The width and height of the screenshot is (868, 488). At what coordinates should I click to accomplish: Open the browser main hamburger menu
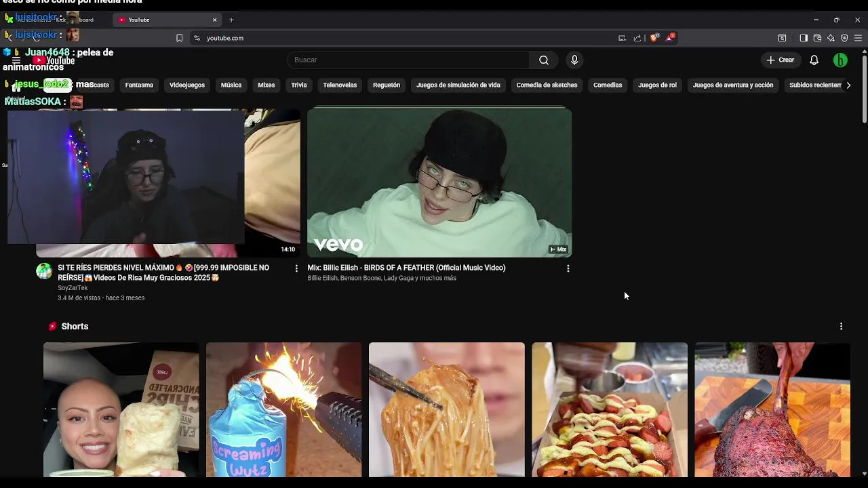click(858, 38)
